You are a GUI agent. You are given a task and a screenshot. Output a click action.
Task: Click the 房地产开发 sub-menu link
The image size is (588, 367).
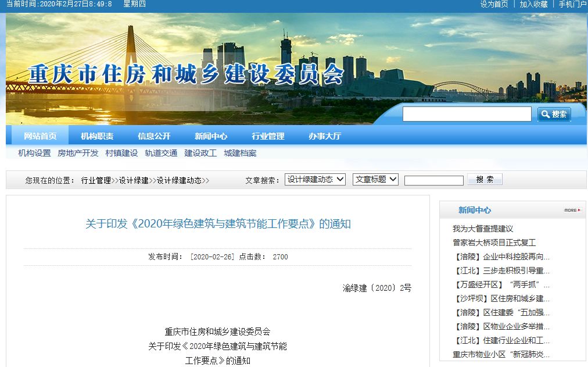(x=78, y=153)
